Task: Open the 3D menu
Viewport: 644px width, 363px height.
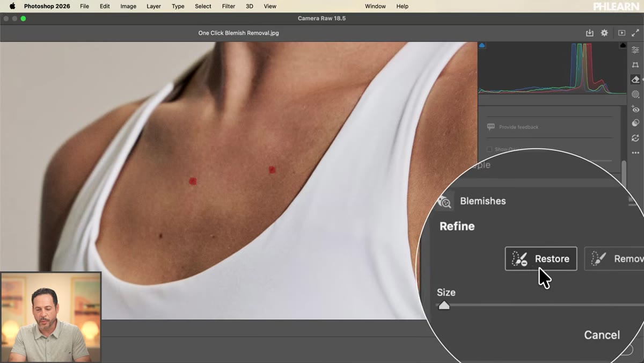Action: click(250, 6)
